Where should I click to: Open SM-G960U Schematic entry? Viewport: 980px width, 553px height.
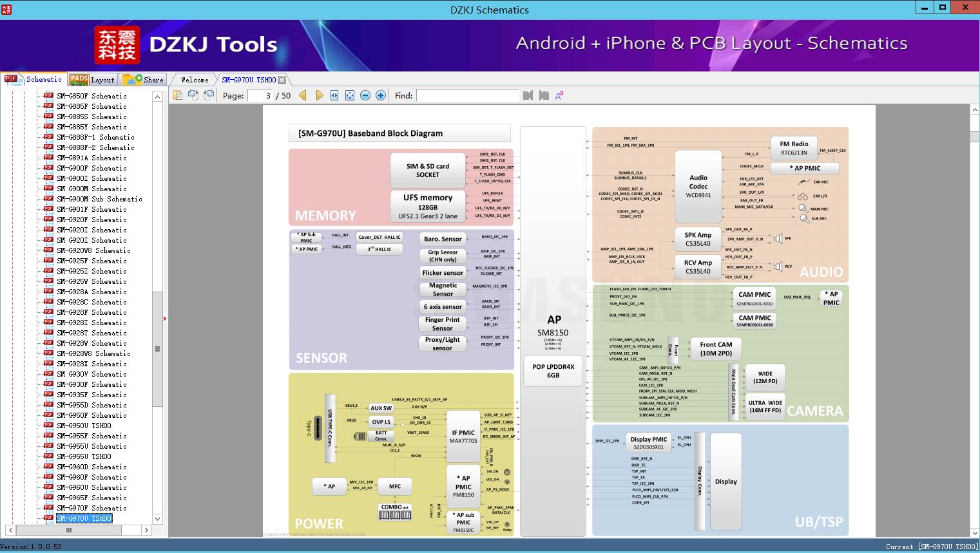[91, 487]
